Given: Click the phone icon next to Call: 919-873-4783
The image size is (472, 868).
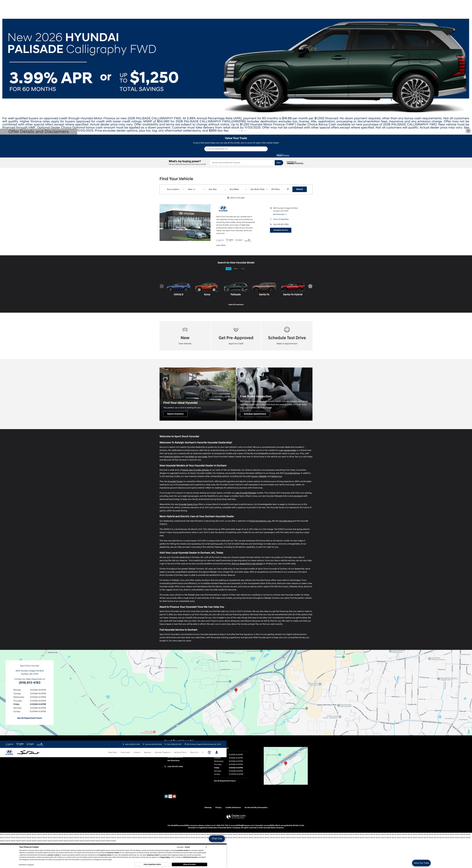Looking at the screenshot, I should [271, 224].
